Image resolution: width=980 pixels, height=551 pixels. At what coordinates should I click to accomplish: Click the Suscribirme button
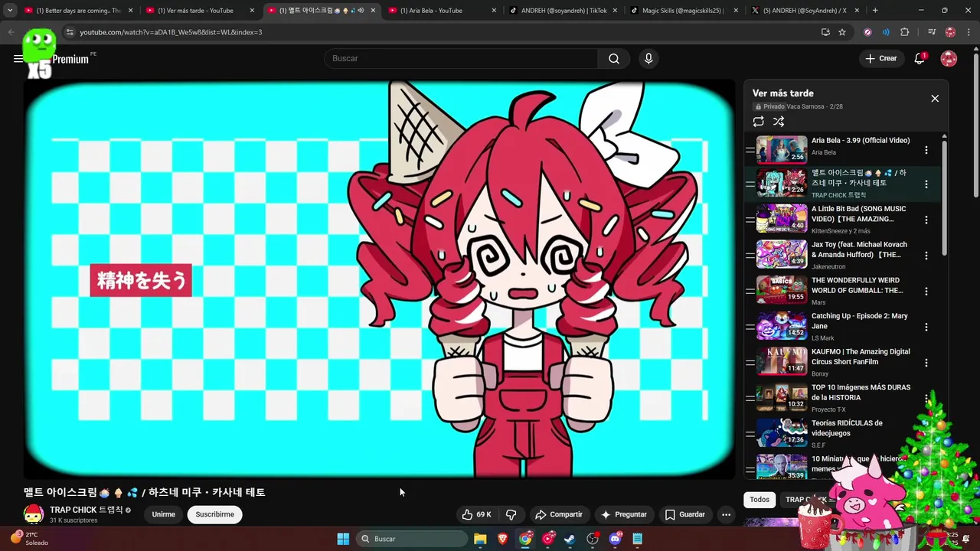[214, 514]
